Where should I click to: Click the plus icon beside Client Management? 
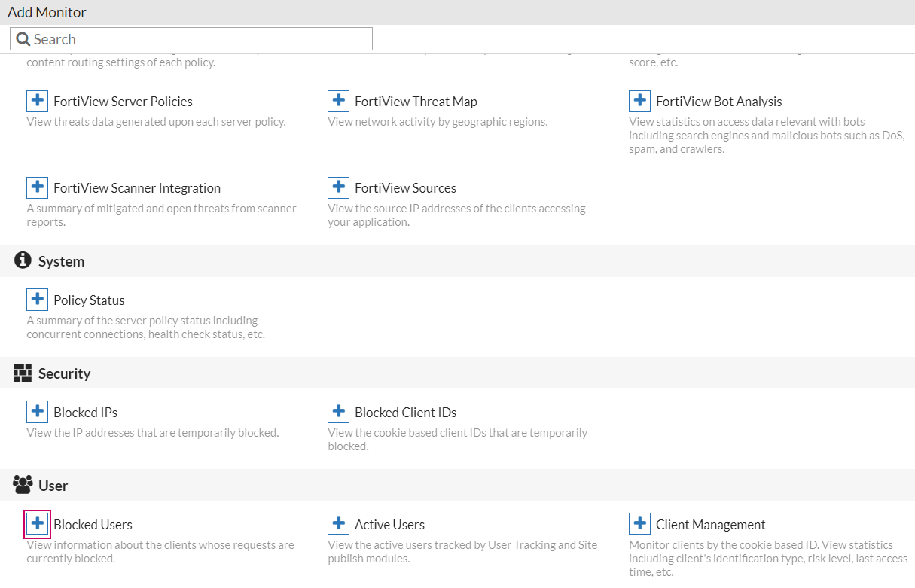point(639,524)
